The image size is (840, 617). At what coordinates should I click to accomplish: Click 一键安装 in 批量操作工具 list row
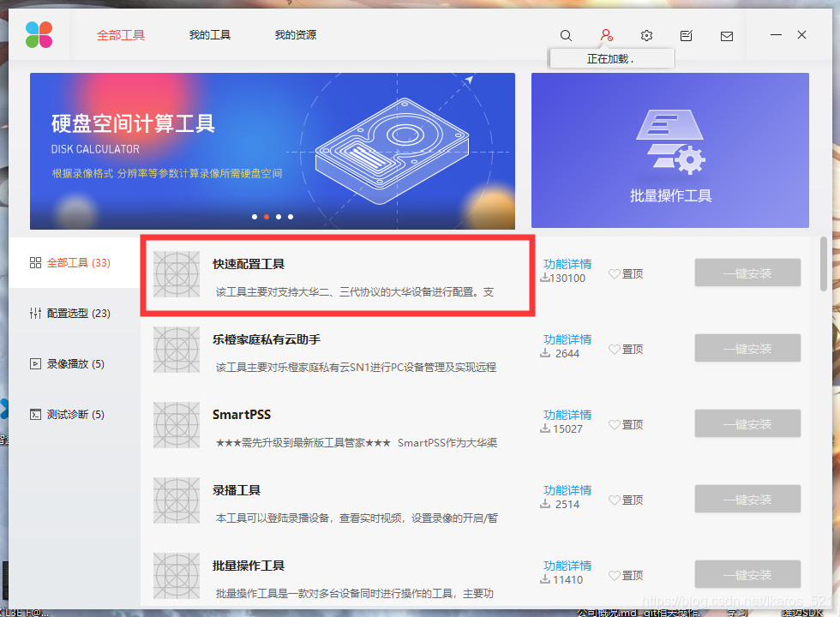747,575
